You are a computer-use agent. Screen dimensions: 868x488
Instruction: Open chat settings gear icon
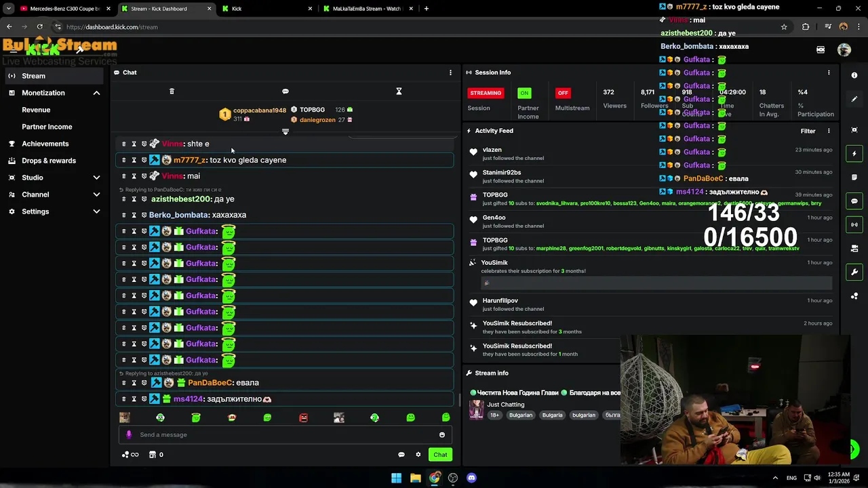pyautogui.click(x=418, y=455)
